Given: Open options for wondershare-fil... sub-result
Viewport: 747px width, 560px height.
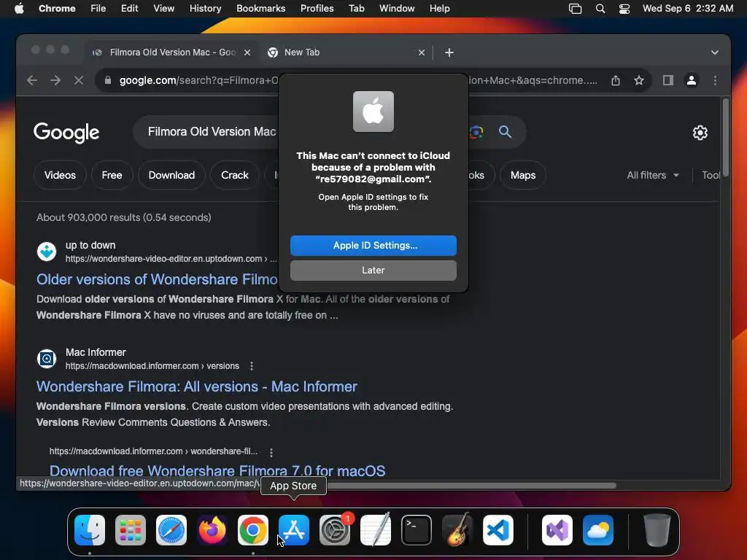Looking at the screenshot, I should click(x=271, y=452).
